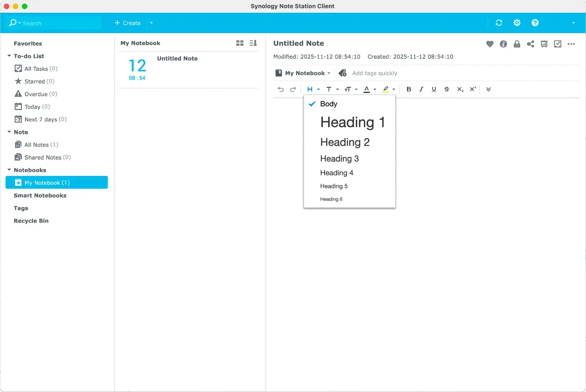Collapse the To-do List section
Viewport: 586px width, 392px height.
click(x=9, y=56)
